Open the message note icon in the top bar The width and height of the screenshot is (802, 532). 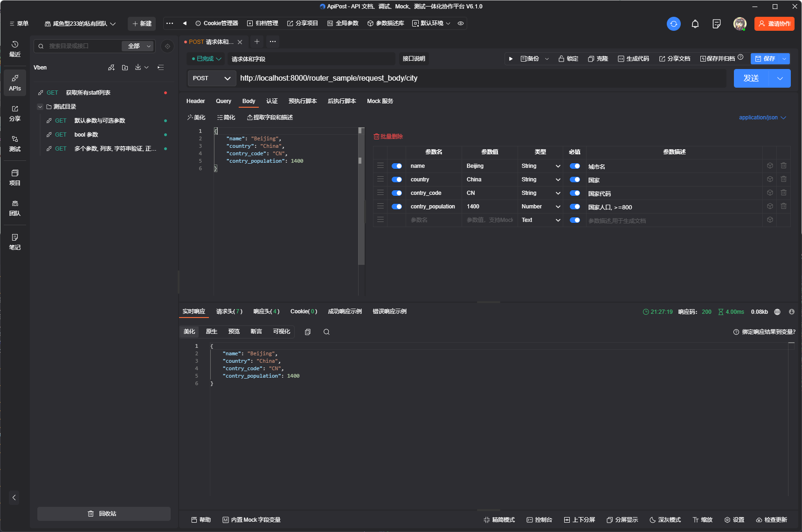(x=717, y=24)
